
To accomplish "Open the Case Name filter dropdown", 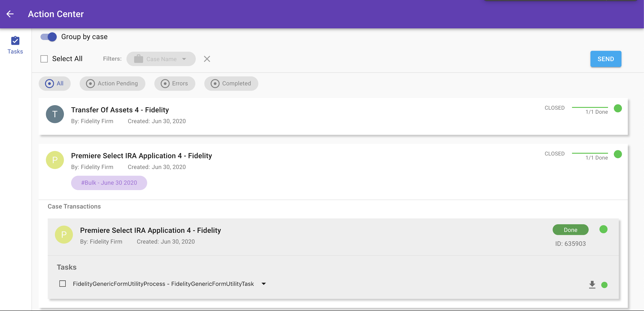I will (x=161, y=59).
